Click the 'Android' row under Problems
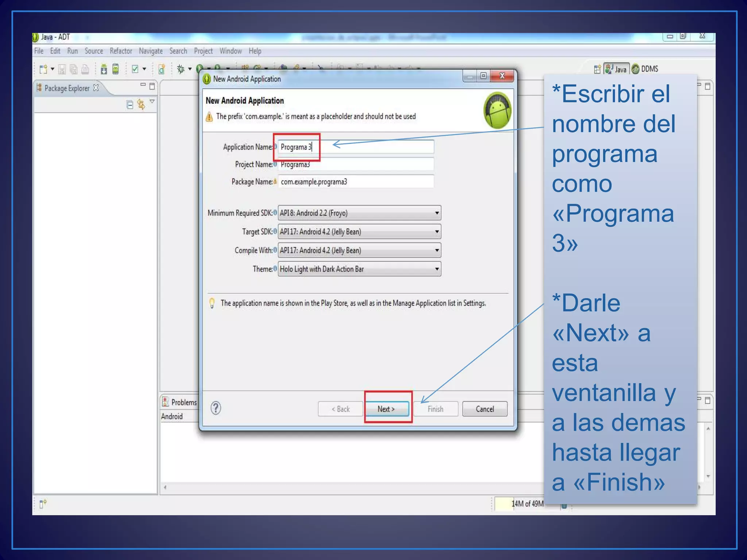Viewport: 747px width, 560px height. (172, 416)
